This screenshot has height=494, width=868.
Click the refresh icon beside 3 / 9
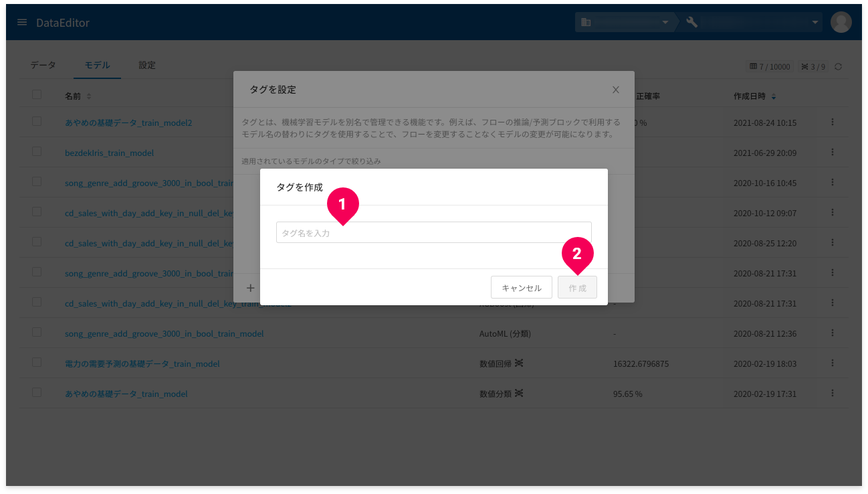pos(838,67)
